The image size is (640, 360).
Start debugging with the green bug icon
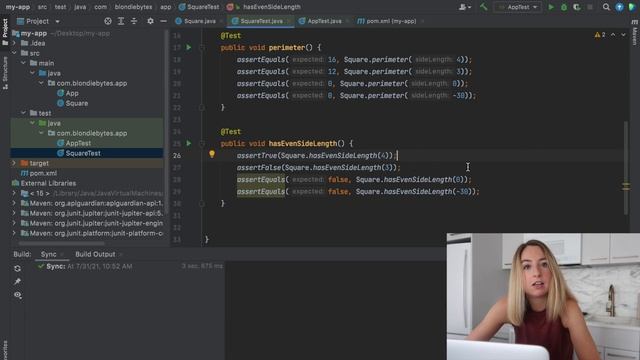pos(564,7)
